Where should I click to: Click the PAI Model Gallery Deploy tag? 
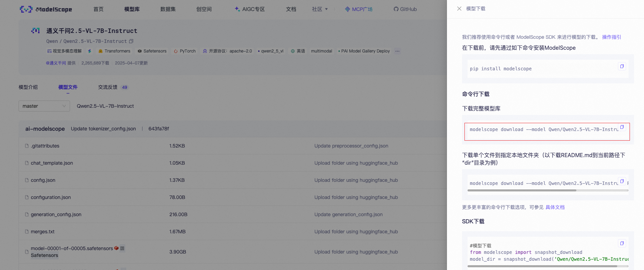pyautogui.click(x=364, y=51)
